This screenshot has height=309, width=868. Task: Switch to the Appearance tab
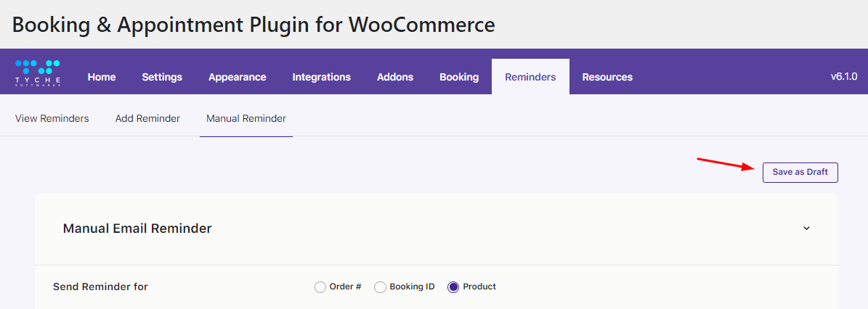[237, 77]
